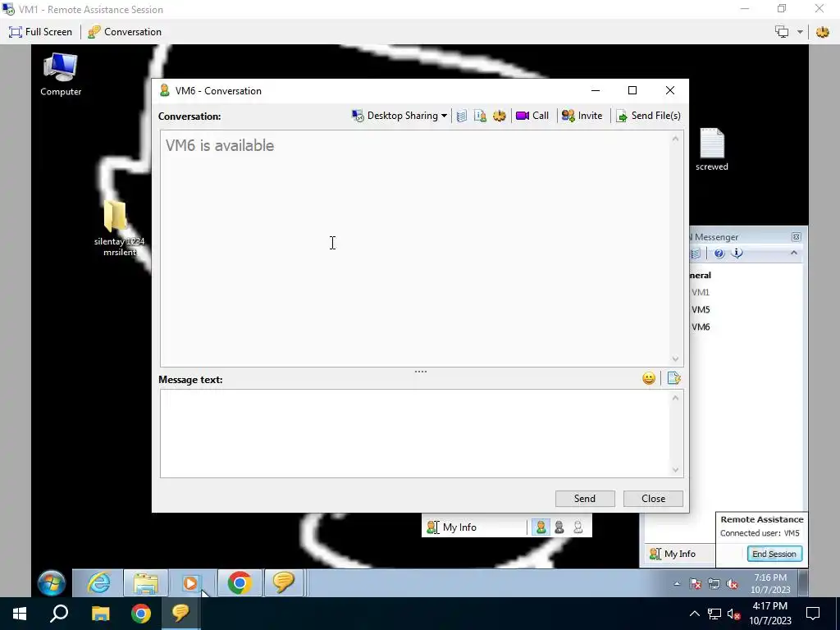Viewport: 840px width, 630px height.
Task: Expand the monitor selection dropdown arrow
Action: (x=800, y=32)
